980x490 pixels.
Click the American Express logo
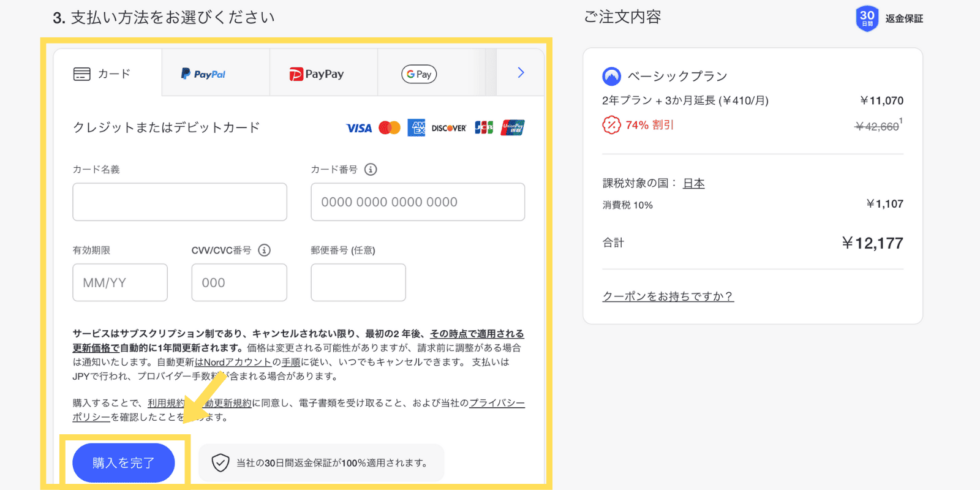click(x=417, y=127)
